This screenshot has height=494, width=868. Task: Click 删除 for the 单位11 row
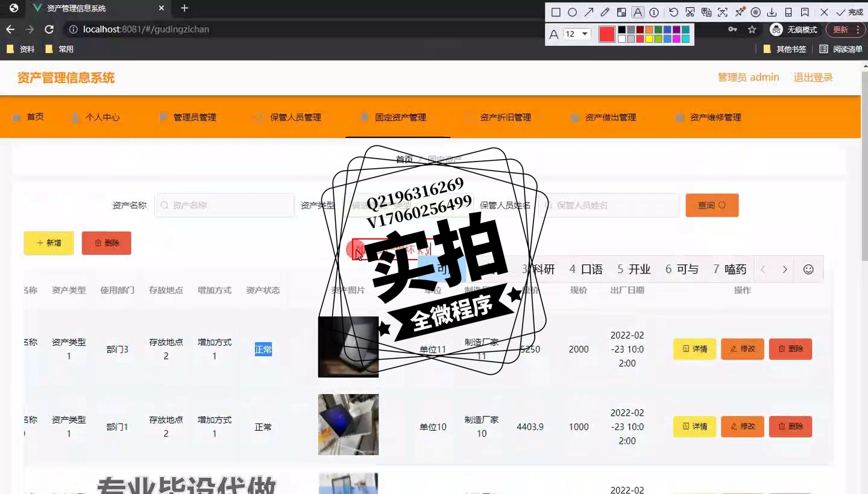point(790,349)
